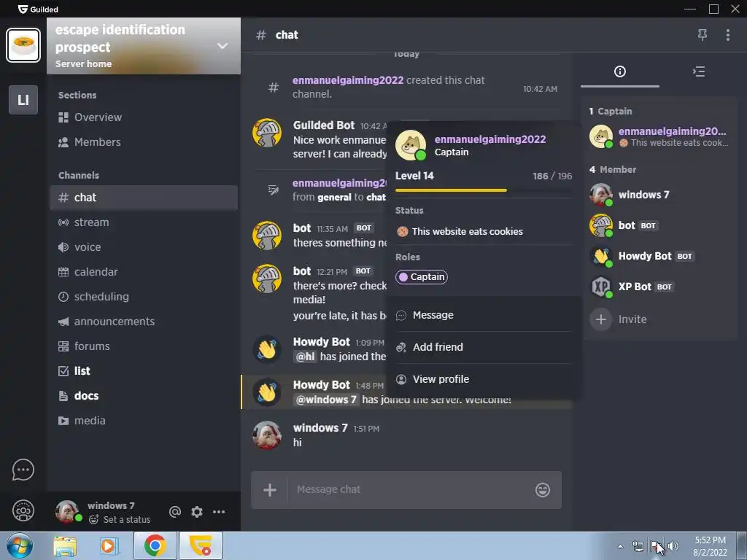Open the list channel

click(x=144, y=371)
